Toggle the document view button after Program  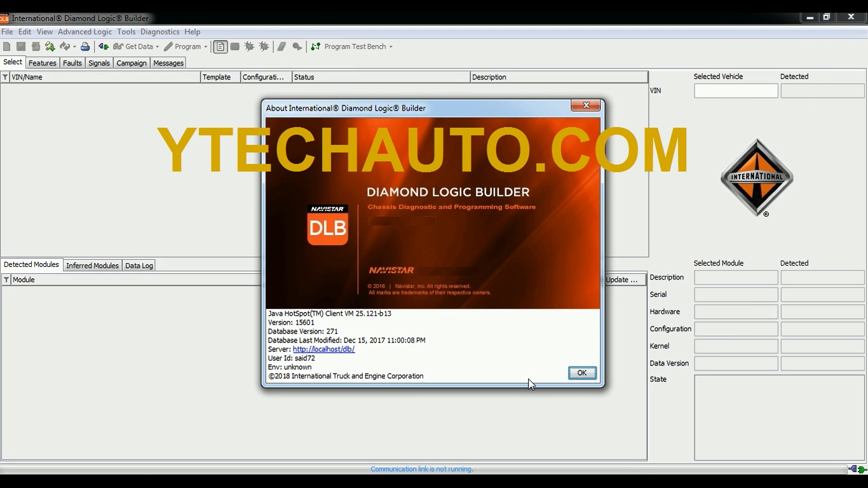pyautogui.click(x=220, y=46)
